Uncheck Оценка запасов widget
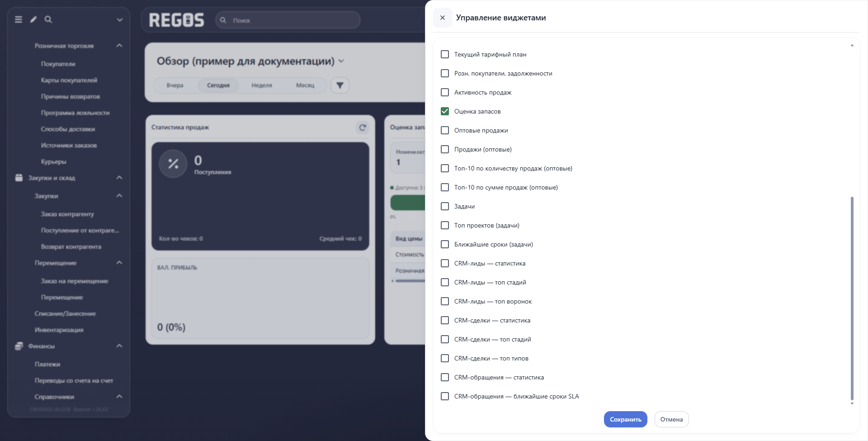This screenshot has width=868, height=441. point(445,111)
